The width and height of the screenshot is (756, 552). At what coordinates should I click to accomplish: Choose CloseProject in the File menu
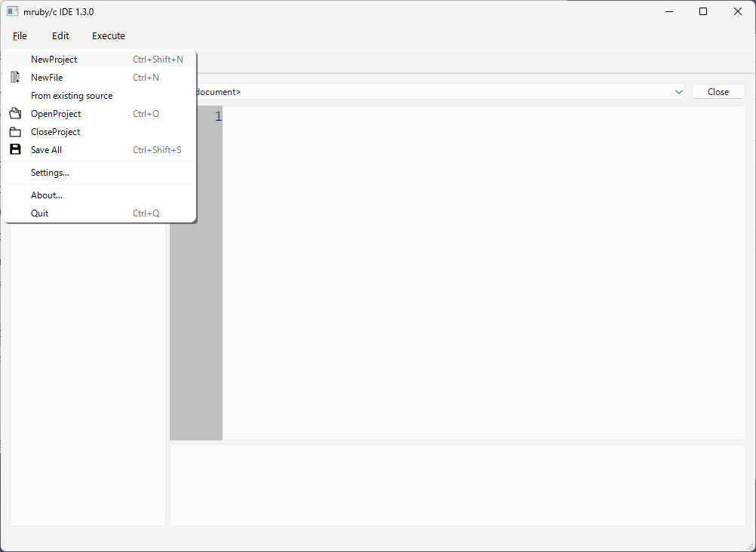(99, 132)
